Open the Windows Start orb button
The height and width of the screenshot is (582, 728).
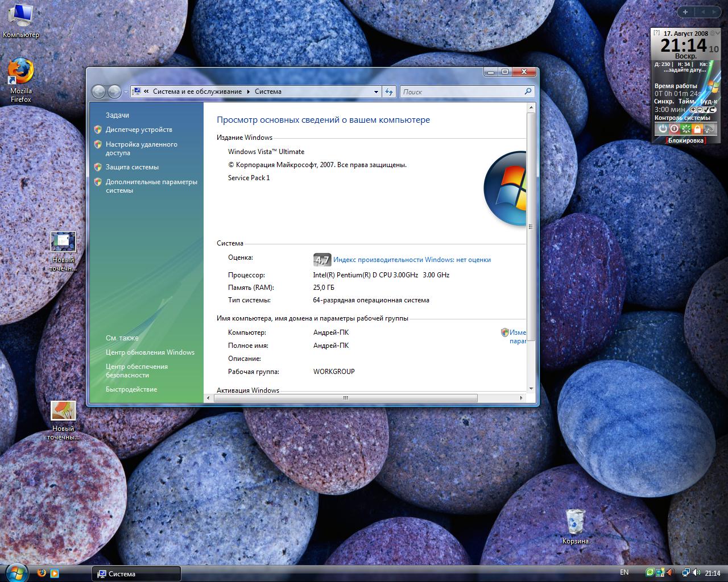pos(16,572)
